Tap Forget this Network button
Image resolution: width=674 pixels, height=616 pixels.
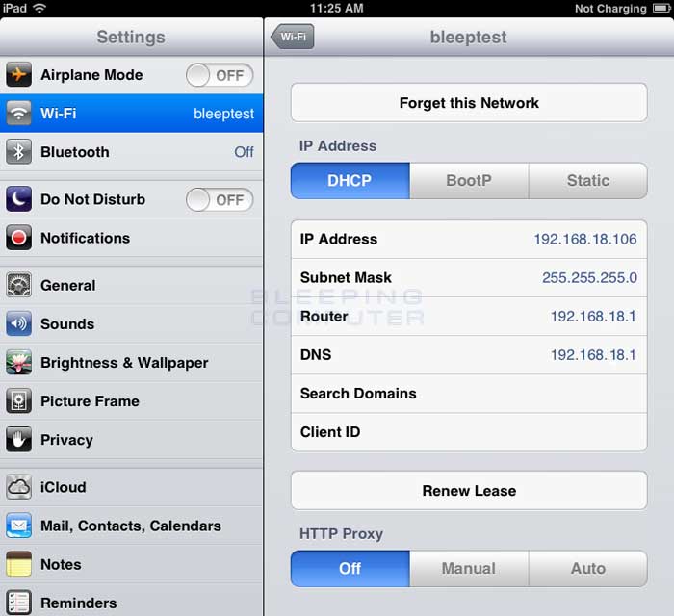(x=469, y=103)
